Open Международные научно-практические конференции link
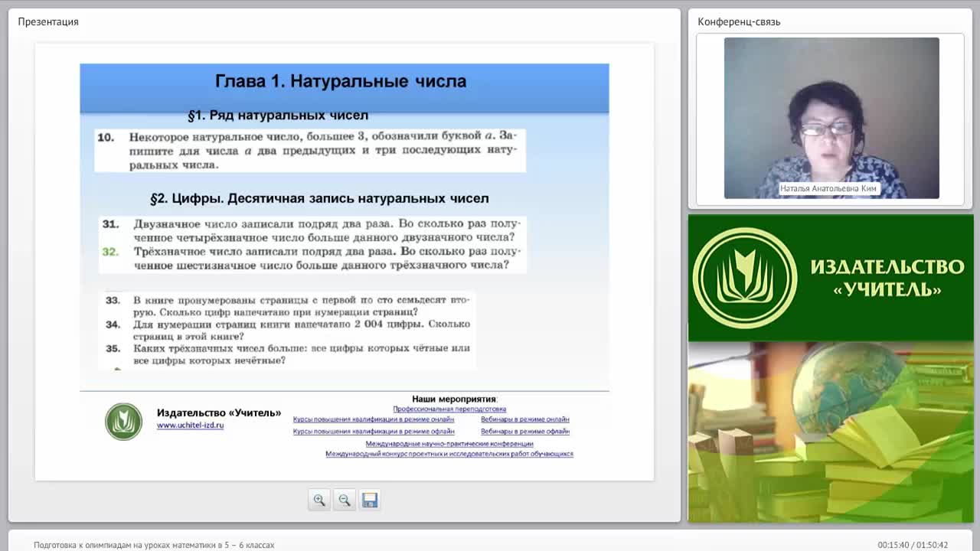Viewport: 980px width, 551px height. 449,444
